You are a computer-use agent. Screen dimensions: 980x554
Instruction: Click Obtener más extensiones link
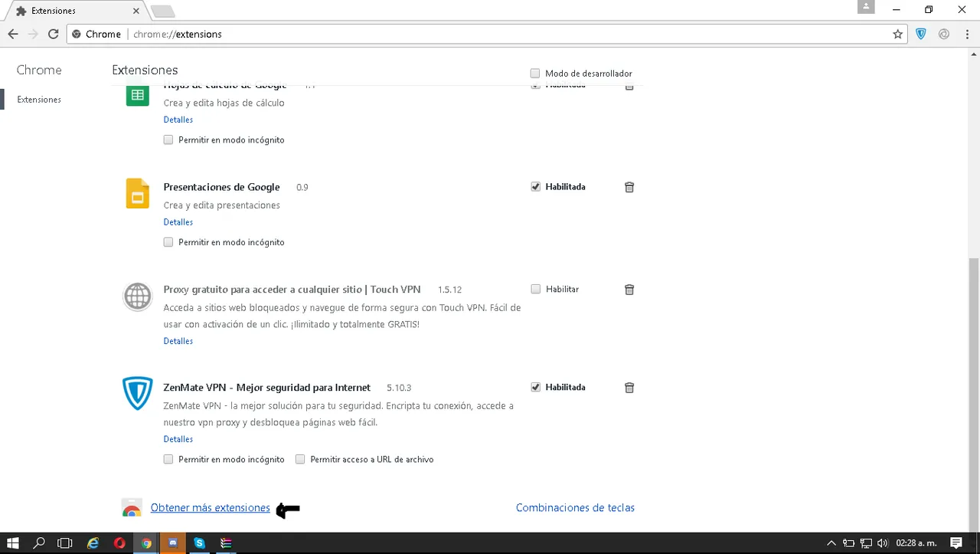[x=211, y=508]
